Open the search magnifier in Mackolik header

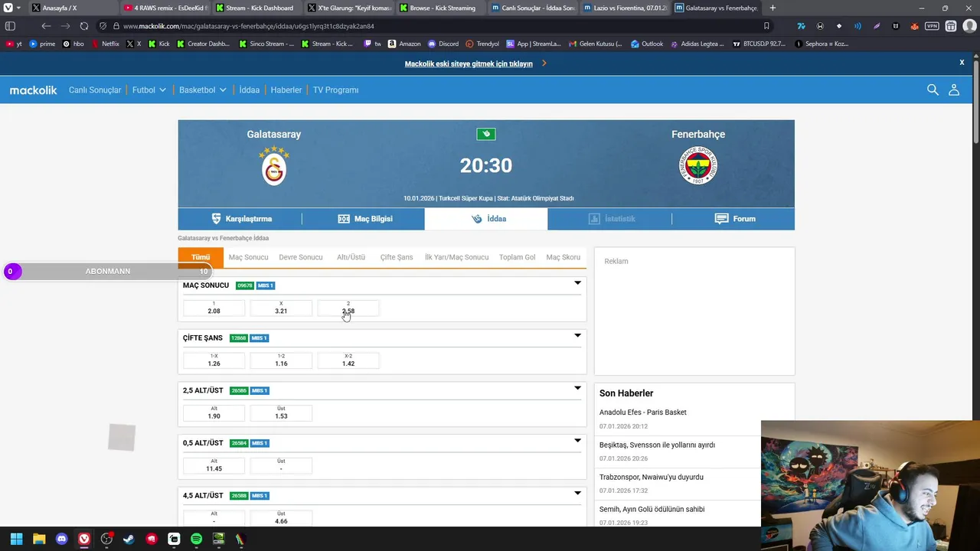tap(933, 90)
